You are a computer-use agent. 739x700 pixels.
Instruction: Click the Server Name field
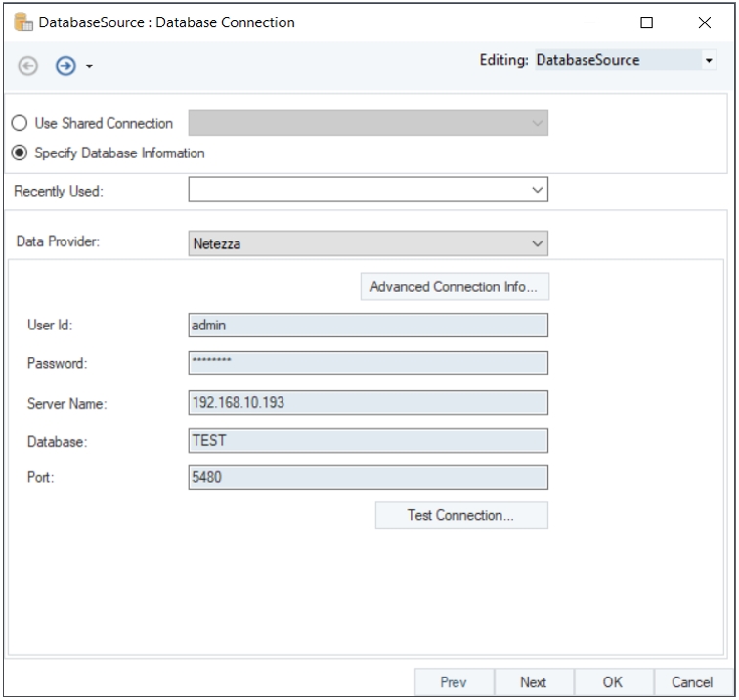[368, 402]
